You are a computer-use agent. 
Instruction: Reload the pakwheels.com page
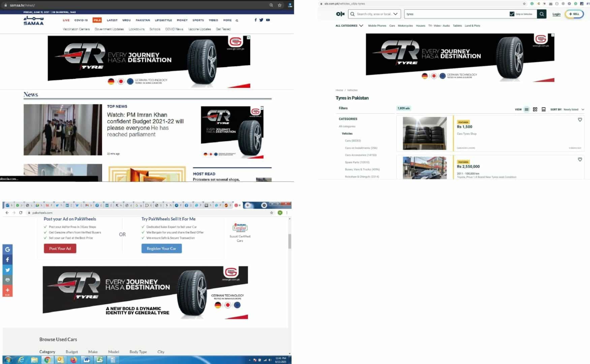coord(21,213)
